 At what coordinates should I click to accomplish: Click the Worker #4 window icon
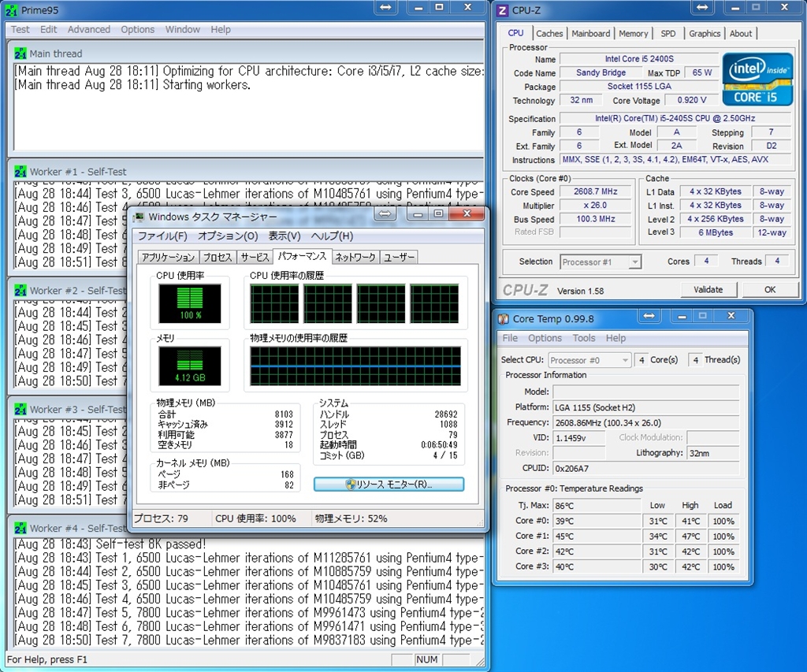(20, 528)
